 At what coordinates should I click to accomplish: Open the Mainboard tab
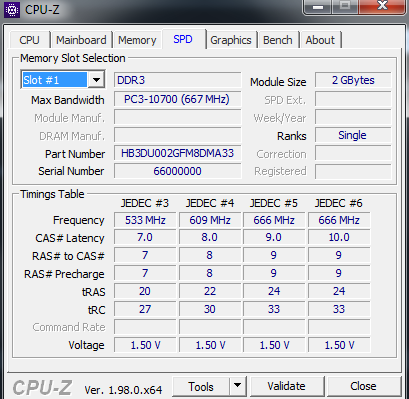tap(81, 40)
